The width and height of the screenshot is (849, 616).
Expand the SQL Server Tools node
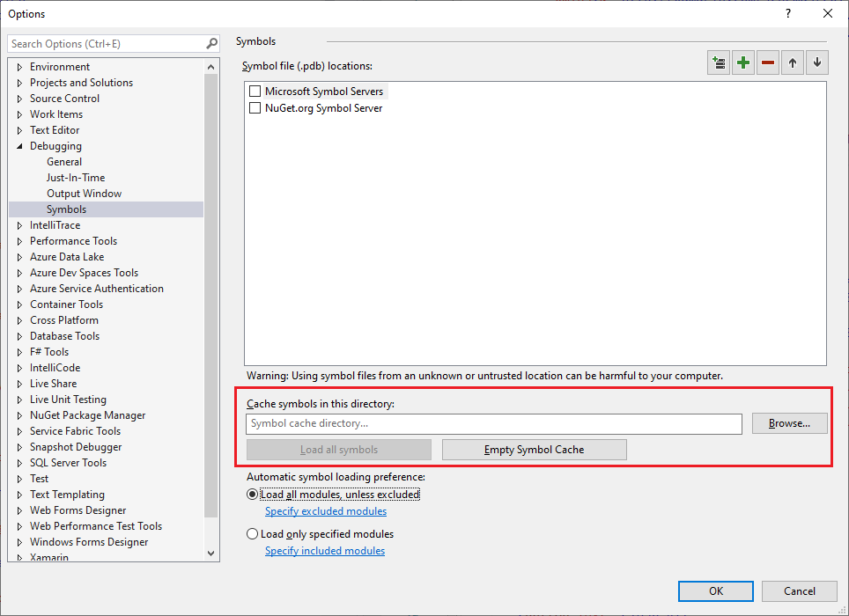[x=20, y=463]
